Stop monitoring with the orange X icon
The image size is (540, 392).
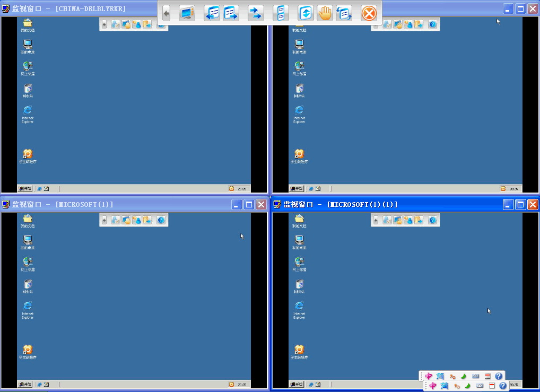point(369,14)
